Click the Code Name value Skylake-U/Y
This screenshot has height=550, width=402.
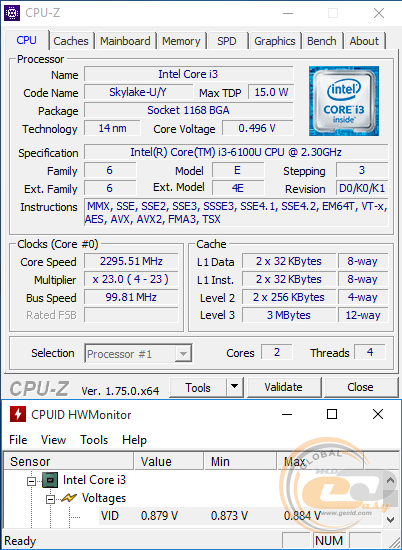click(x=138, y=92)
